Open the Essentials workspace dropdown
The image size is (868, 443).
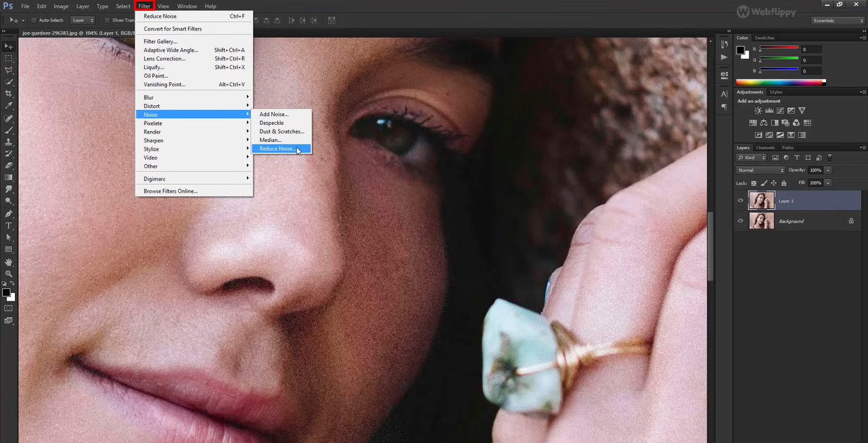(x=838, y=20)
